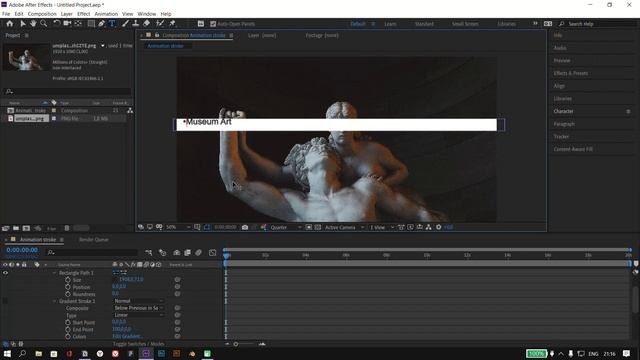Open the Effect menu
The width and height of the screenshot is (640, 360).
(83, 14)
